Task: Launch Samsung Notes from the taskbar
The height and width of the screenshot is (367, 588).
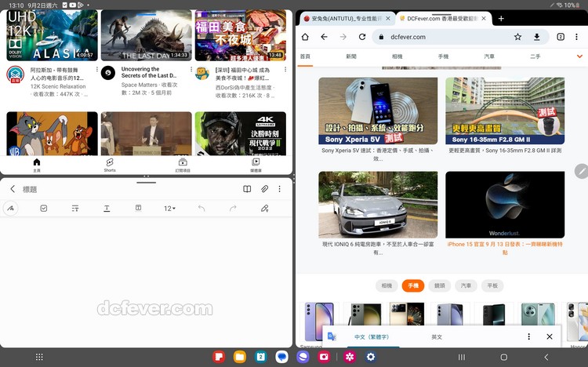Action: tap(219, 357)
